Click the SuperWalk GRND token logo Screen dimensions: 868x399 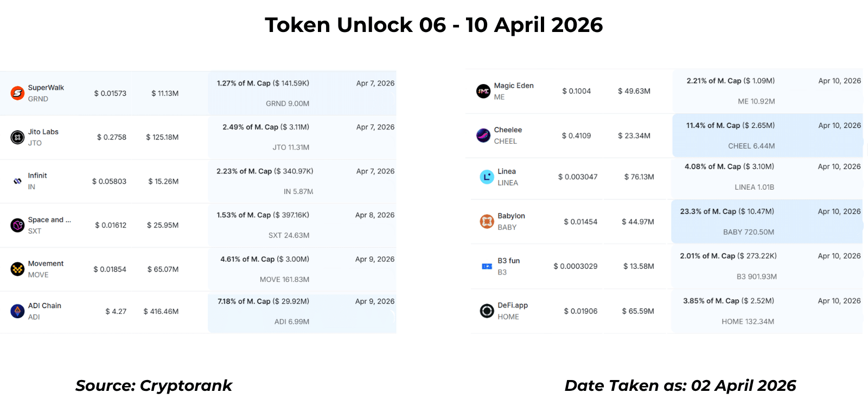[18, 93]
